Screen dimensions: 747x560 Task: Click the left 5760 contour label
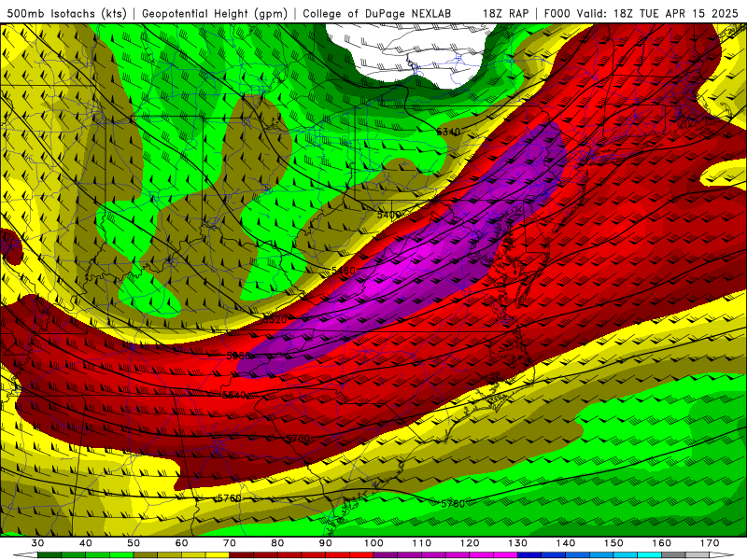click(x=229, y=498)
